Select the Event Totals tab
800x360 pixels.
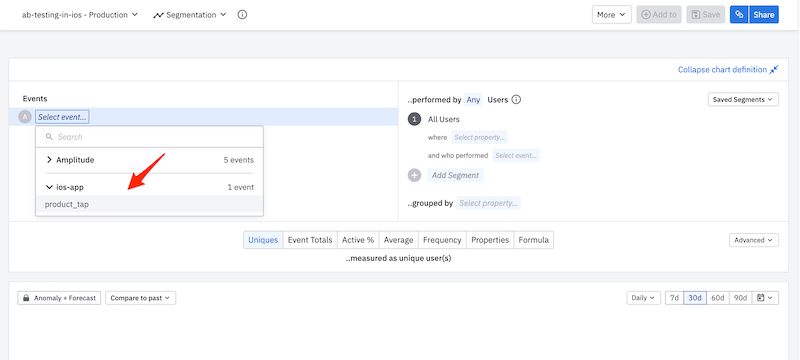point(310,240)
